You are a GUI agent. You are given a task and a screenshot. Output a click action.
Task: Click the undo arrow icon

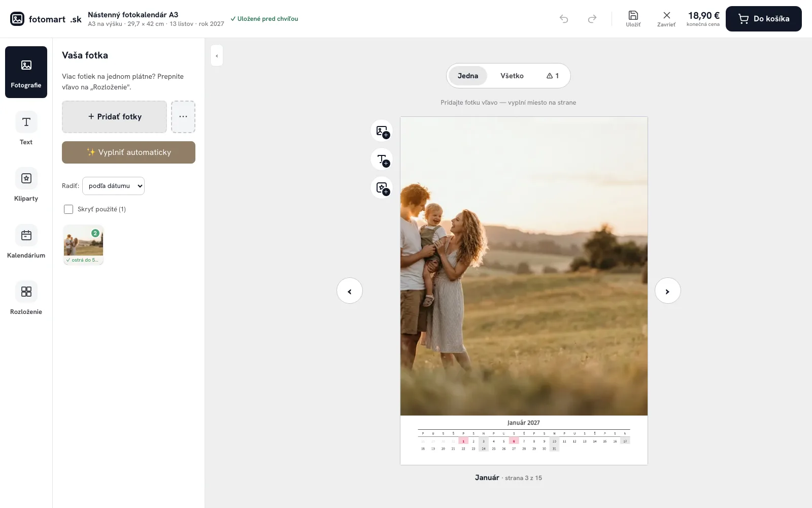[x=564, y=19]
